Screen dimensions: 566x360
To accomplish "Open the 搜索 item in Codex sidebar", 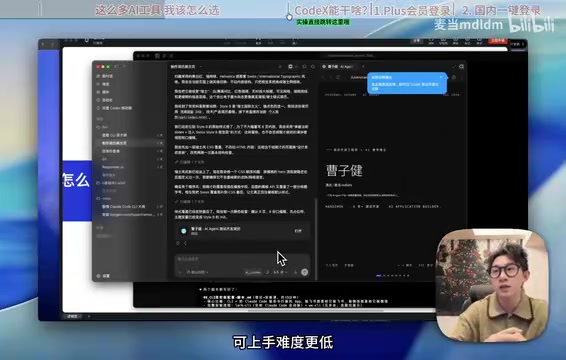I will pos(103,84).
